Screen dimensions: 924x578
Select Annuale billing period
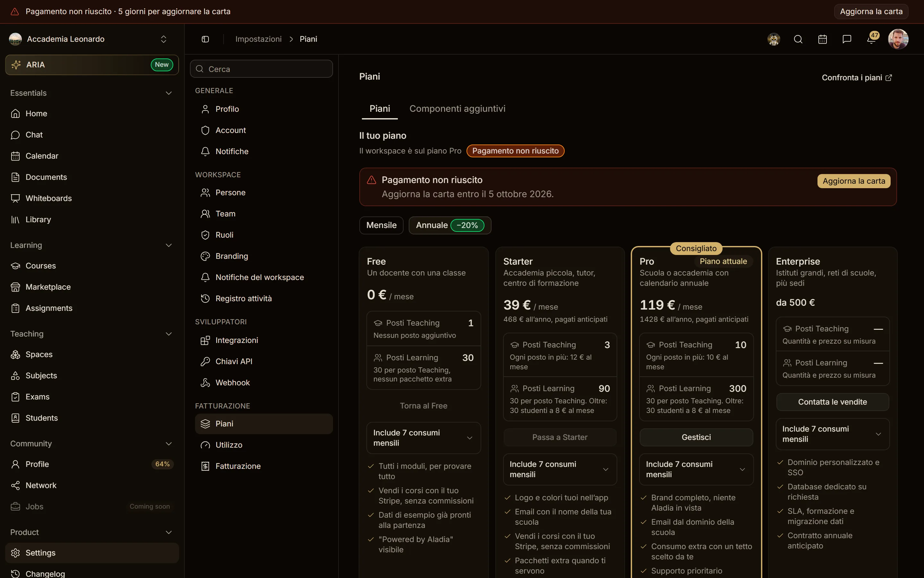click(x=450, y=225)
